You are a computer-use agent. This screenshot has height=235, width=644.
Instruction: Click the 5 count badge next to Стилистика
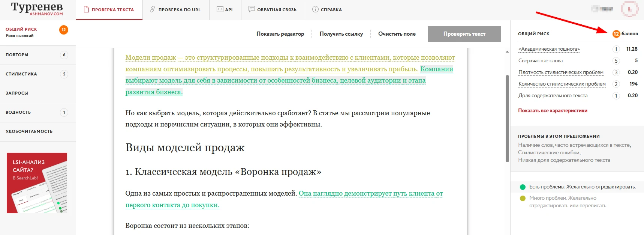[64, 74]
